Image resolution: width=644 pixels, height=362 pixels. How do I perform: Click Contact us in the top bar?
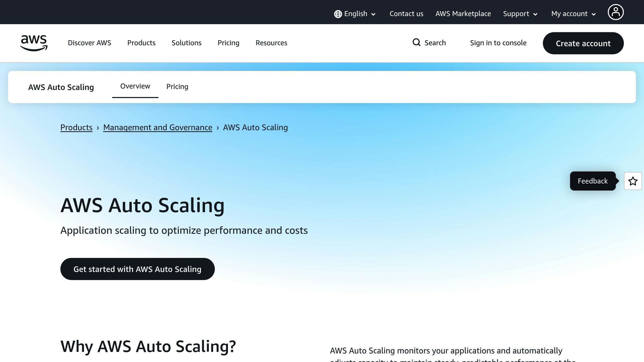406,14
